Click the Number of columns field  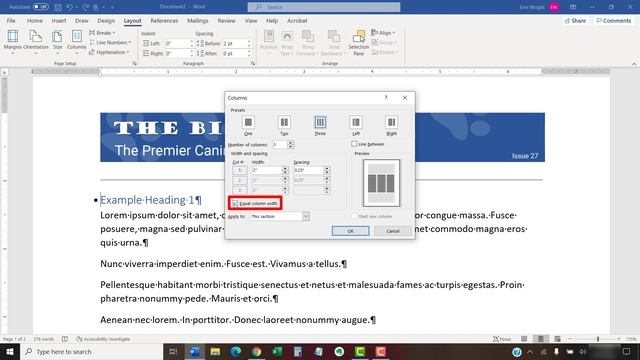[280, 144]
